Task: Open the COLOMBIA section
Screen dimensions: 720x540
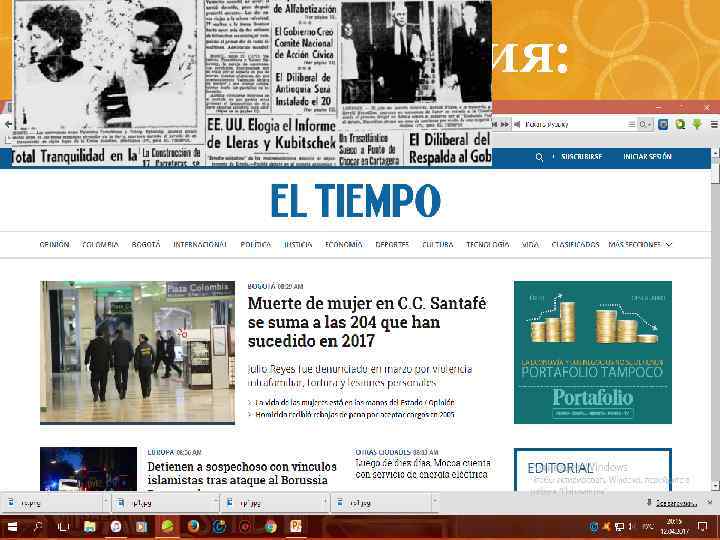Action: 100,245
